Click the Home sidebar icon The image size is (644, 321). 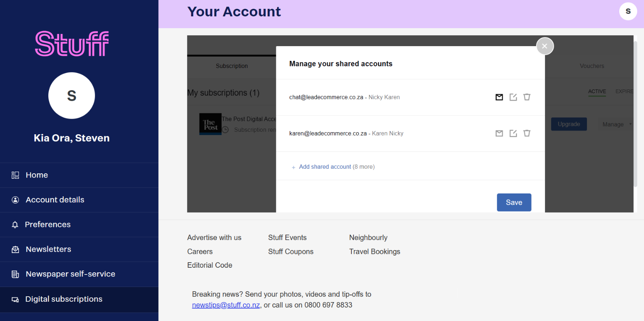(16, 175)
